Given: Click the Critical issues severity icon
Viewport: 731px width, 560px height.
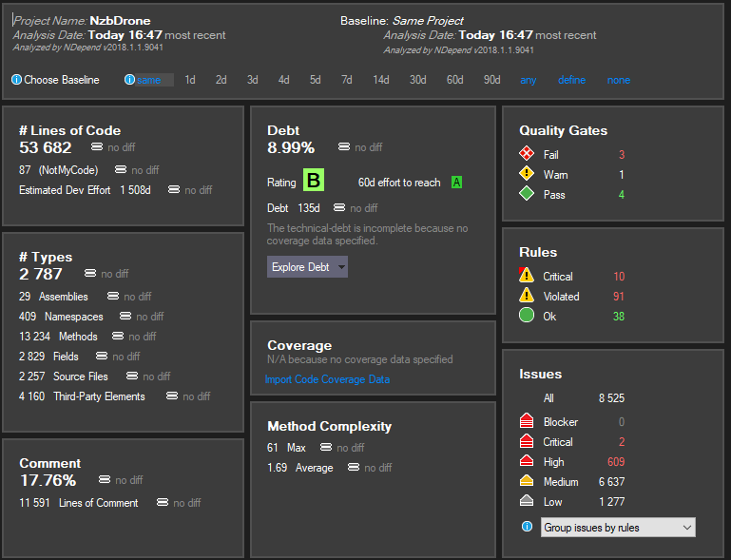Looking at the screenshot, I should pos(527,440).
